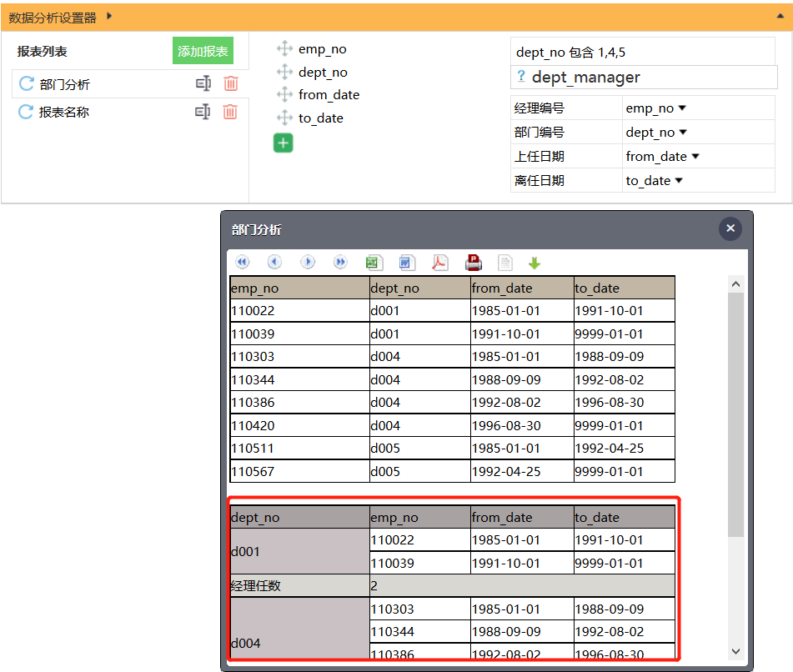The width and height of the screenshot is (793, 672).
Task: Jump to first page of report
Action: tap(243, 263)
